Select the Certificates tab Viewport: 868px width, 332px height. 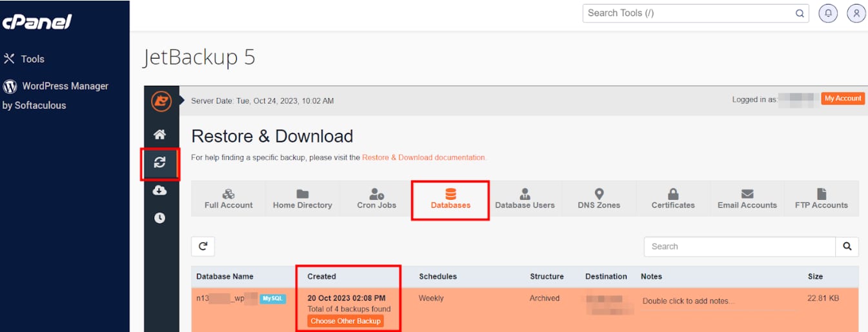pos(673,199)
